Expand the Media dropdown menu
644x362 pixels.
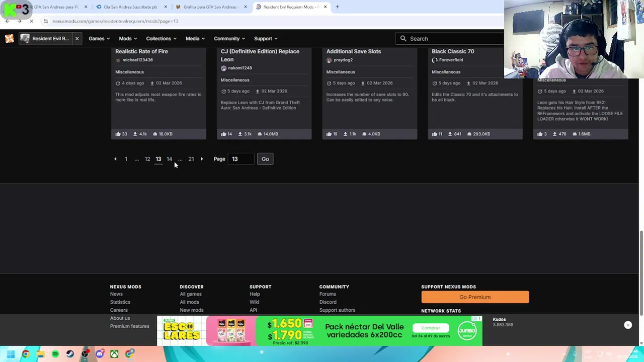point(195,39)
